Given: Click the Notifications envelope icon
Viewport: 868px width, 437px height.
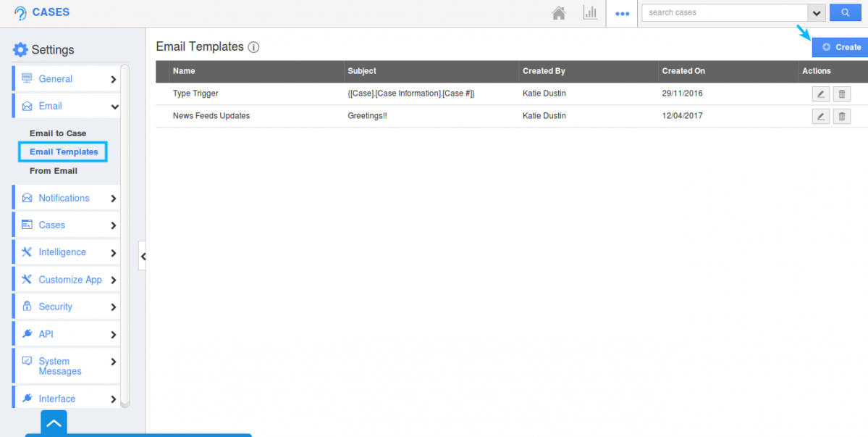Looking at the screenshot, I should [27, 198].
